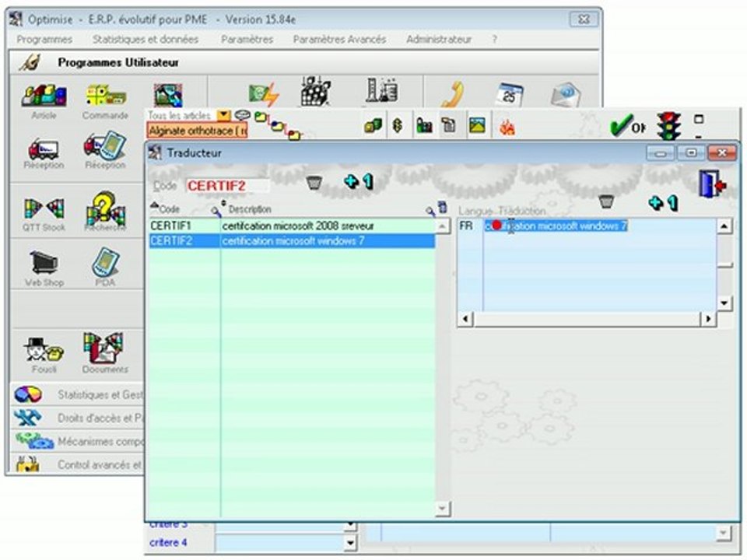The width and height of the screenshot is (747, 560).
Task: Click the traffic light icon
Action: pyautogui.click(x=668, y=126)
